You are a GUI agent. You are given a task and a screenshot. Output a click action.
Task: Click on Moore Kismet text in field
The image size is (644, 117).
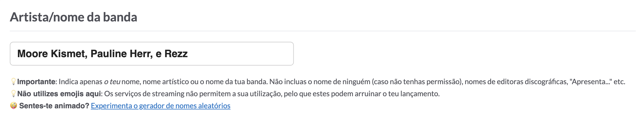pos(52,54)
